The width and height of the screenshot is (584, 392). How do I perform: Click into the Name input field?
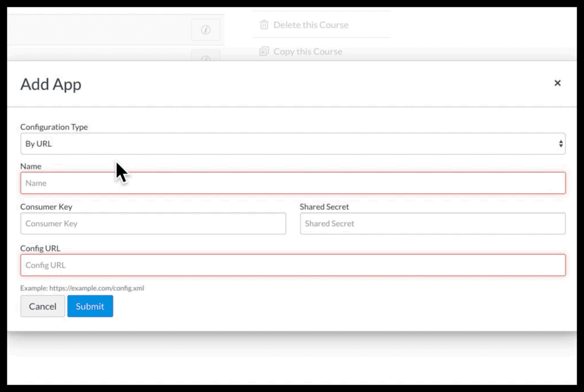click(x=293, y=183)
